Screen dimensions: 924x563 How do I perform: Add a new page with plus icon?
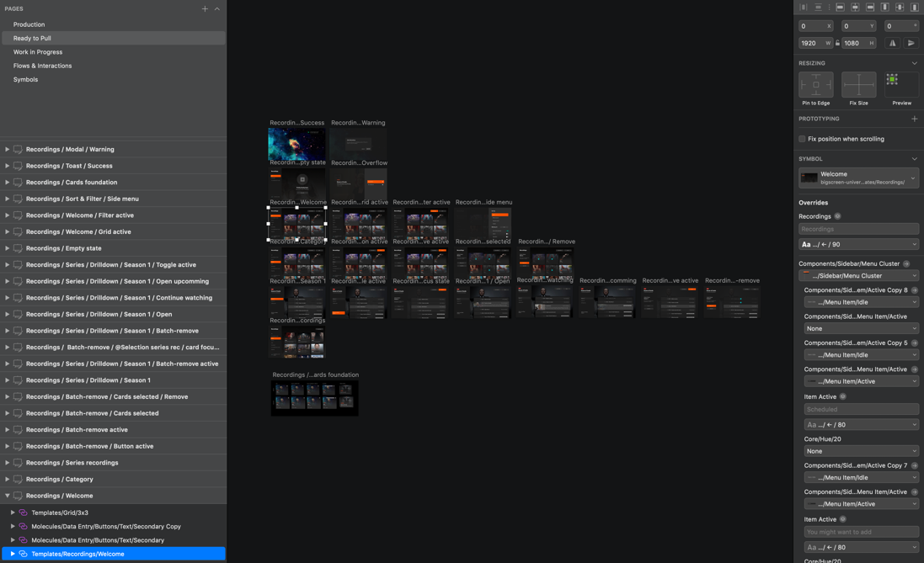205,8
